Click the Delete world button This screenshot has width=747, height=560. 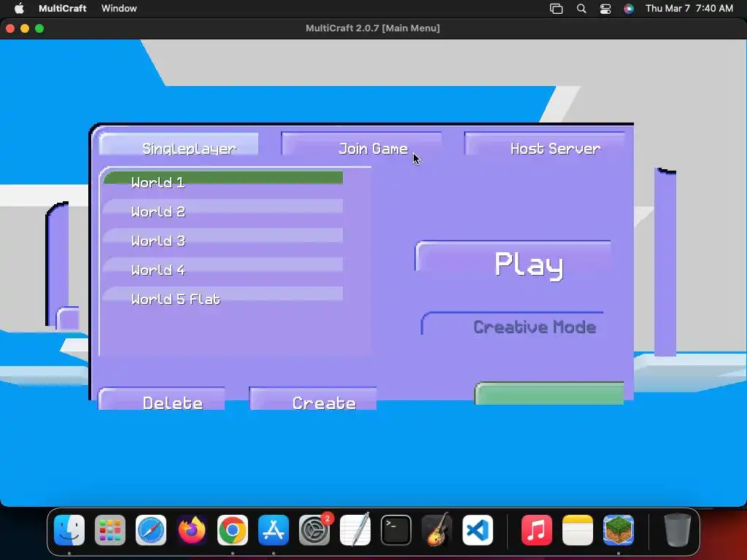(x=161, y=399)
